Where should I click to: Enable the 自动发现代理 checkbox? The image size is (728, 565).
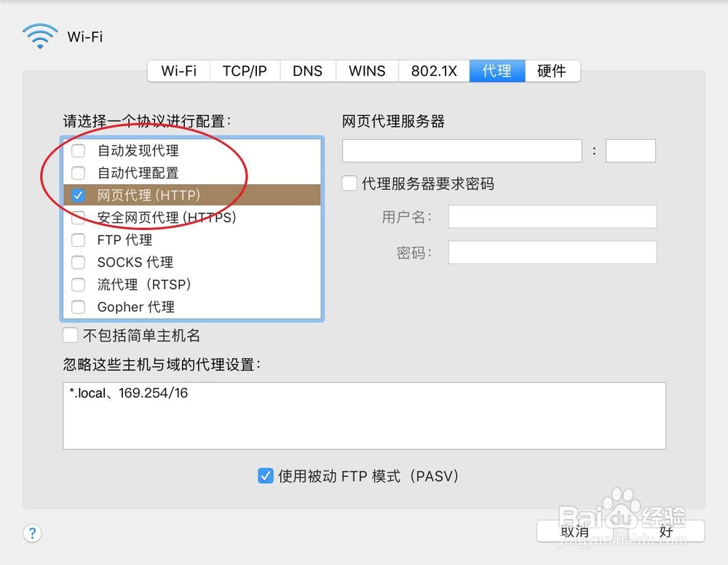pyautogui.click(x=79, y=151)
